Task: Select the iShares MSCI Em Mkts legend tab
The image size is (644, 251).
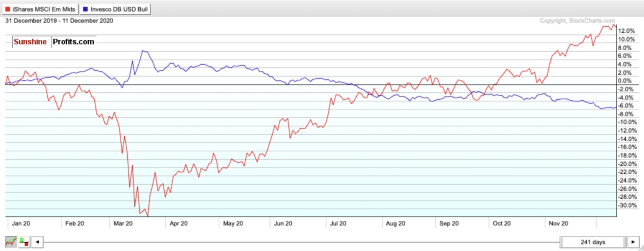Action: [x=40, y=9]
